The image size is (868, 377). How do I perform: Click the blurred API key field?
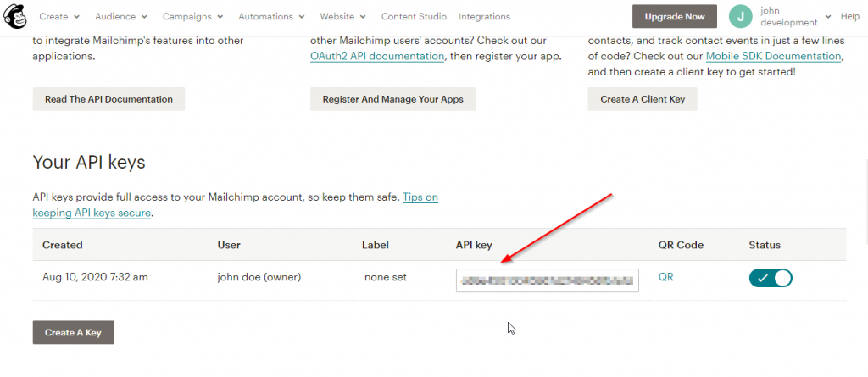547,280
